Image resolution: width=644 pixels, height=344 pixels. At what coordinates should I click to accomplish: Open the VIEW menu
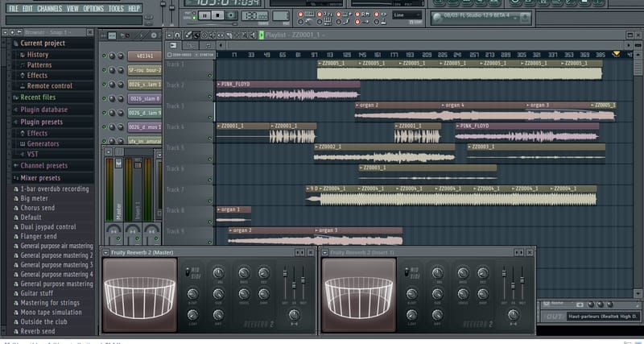coord(72,8)
